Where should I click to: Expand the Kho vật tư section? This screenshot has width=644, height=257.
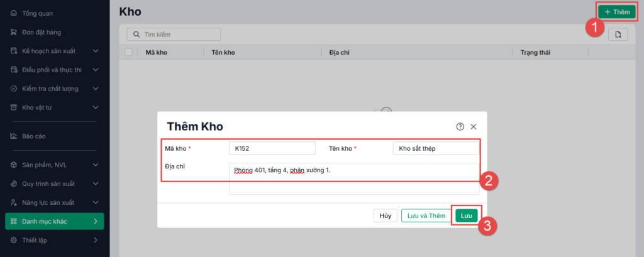96,107
